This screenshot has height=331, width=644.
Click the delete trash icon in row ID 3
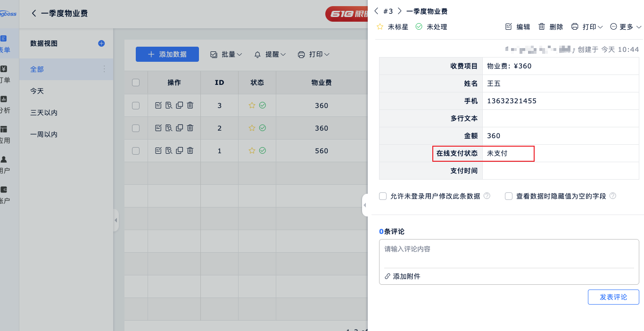190,106
